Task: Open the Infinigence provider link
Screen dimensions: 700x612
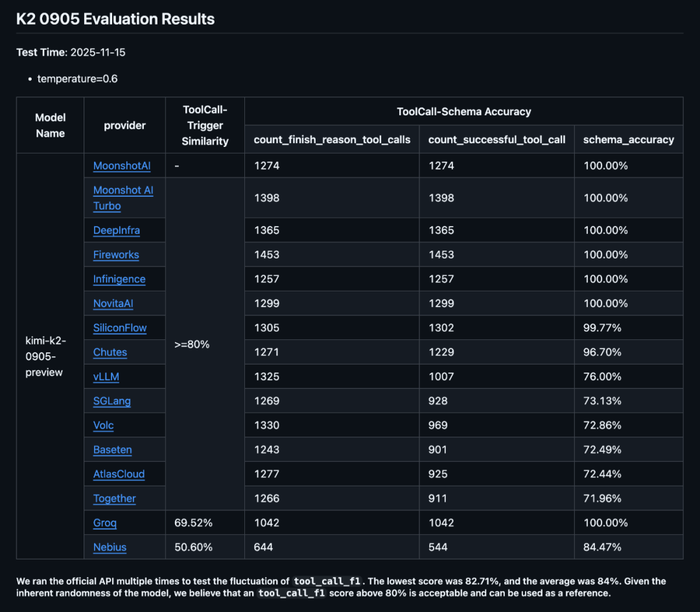Action: point(119,279)
